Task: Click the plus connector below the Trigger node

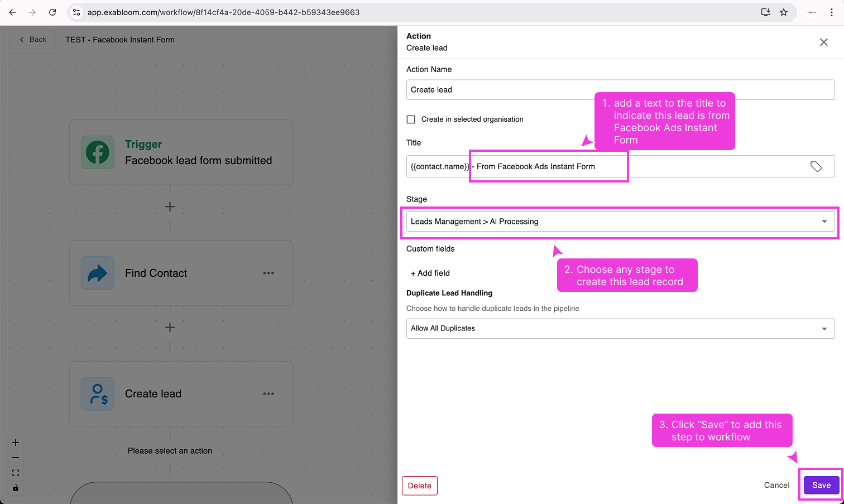Action: 170,206
